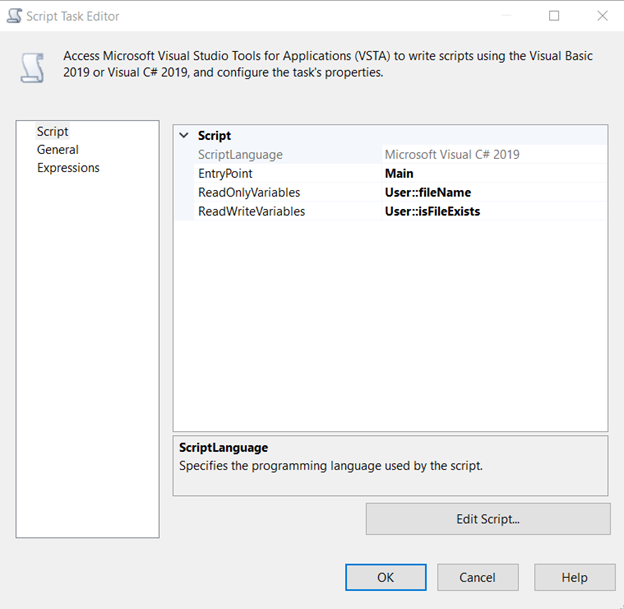This screenshot has width=624, height=609.
Task: Click the Cancel button
Action: pos(478,577)
